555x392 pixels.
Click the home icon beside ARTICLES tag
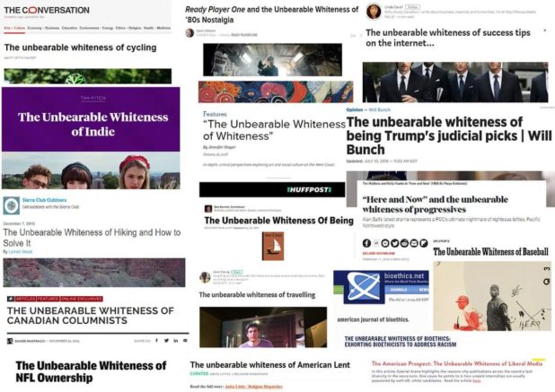11,299
